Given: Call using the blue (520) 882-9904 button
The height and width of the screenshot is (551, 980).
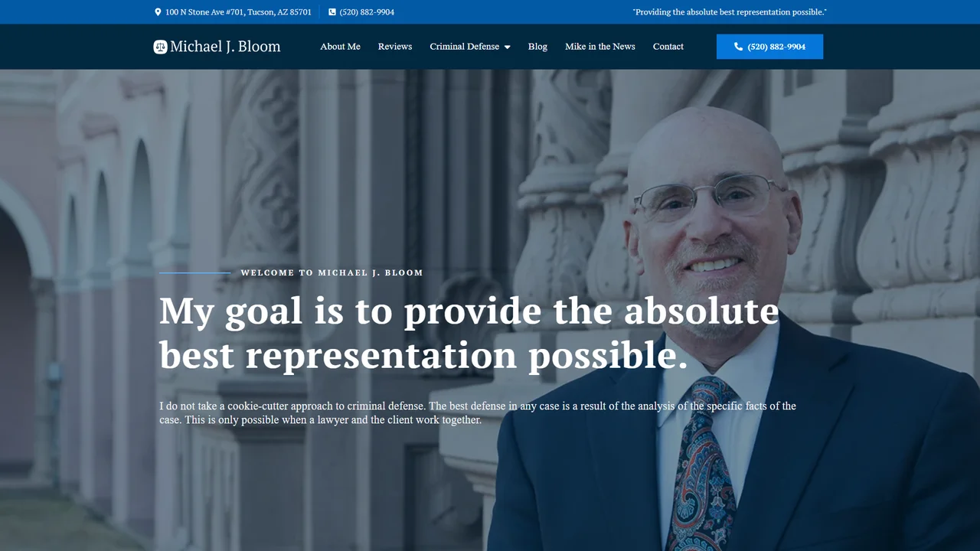Looking at the screenshot, I should tap(769, 47).
